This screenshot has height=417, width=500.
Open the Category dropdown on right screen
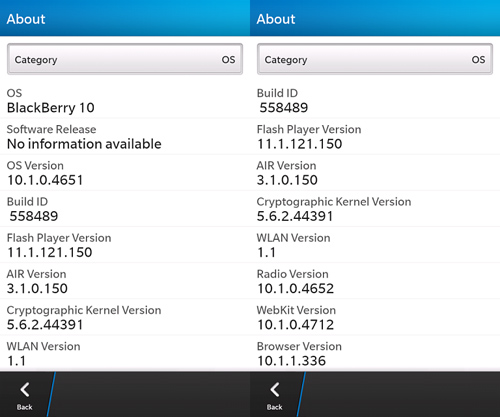point(375,59)
